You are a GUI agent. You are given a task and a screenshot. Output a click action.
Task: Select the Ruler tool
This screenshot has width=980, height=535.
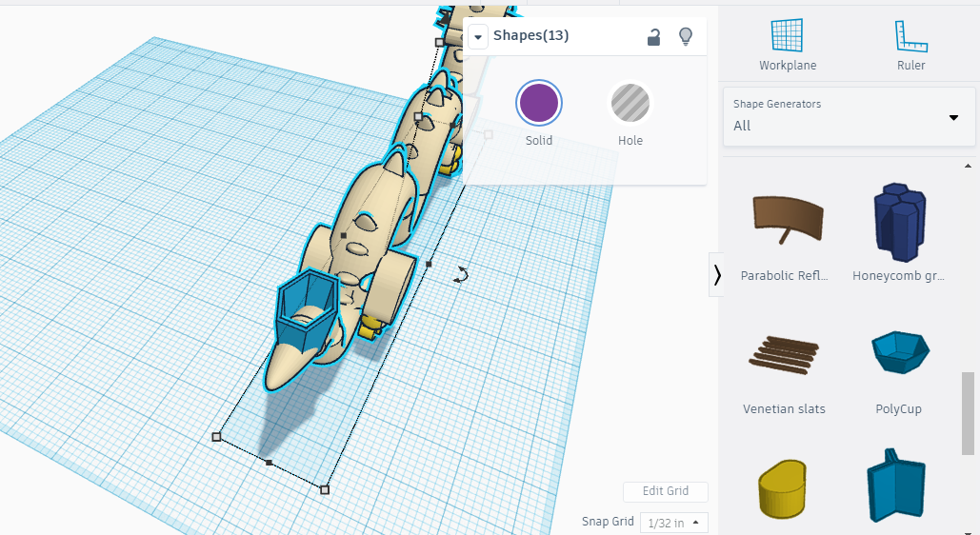[x=910, y=45]
